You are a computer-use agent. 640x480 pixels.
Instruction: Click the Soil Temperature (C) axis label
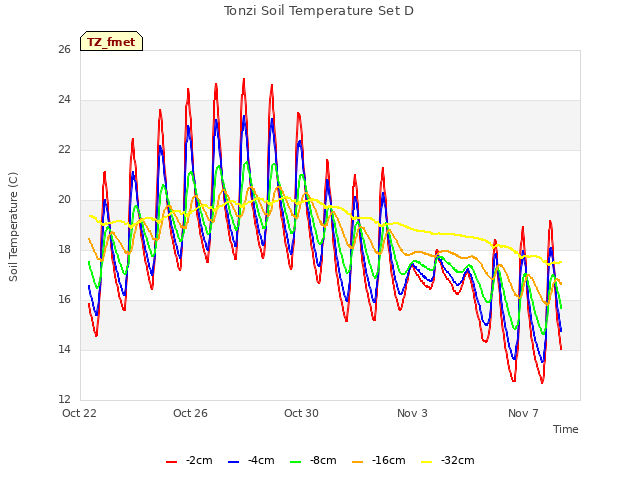pyautogui.click(x=13, y=227)
